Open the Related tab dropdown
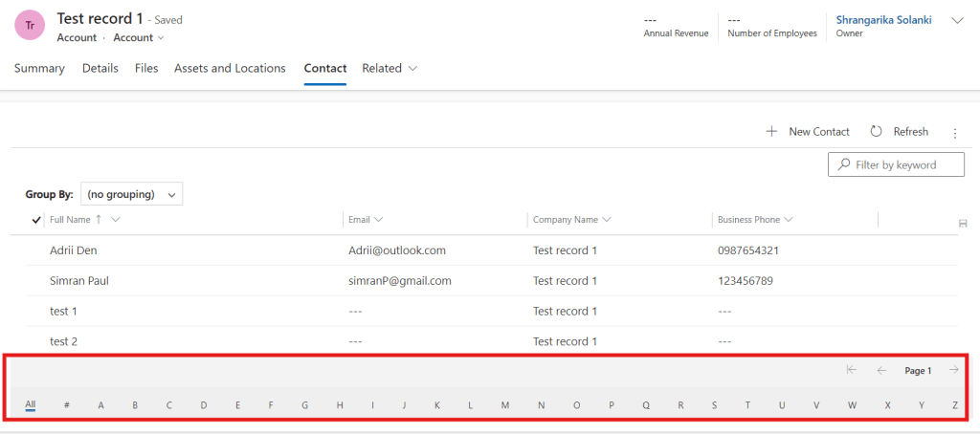Image resolution: width=980 pixels, height=434 pixels. [390, 69]
